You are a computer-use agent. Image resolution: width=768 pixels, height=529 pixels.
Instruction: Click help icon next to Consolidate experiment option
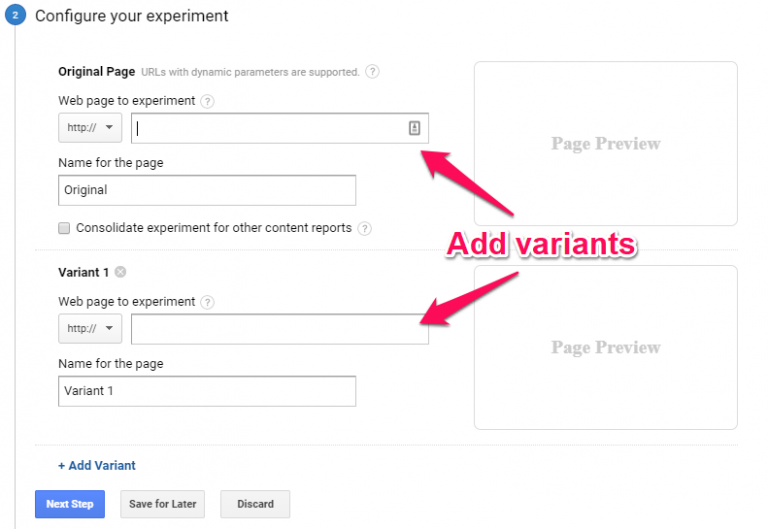pos(364,229)
